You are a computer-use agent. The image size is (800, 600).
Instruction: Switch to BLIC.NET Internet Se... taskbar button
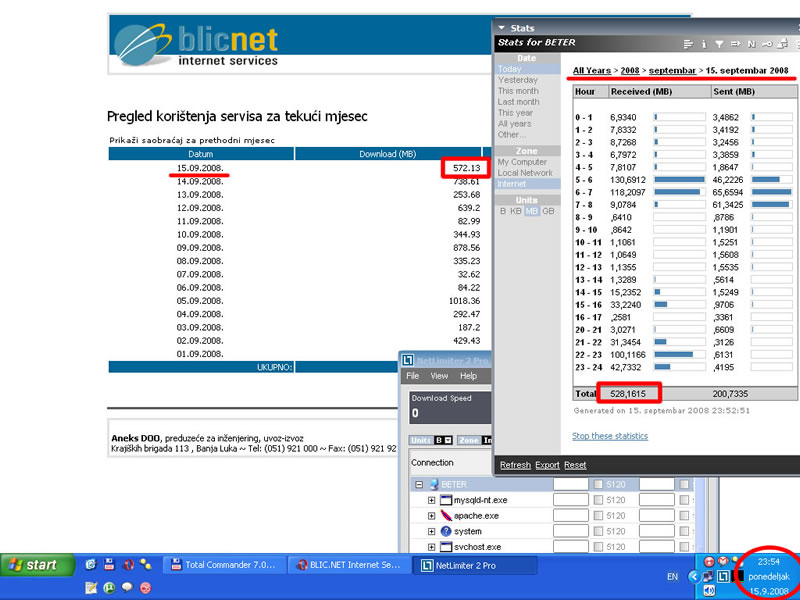click(349, 565)
